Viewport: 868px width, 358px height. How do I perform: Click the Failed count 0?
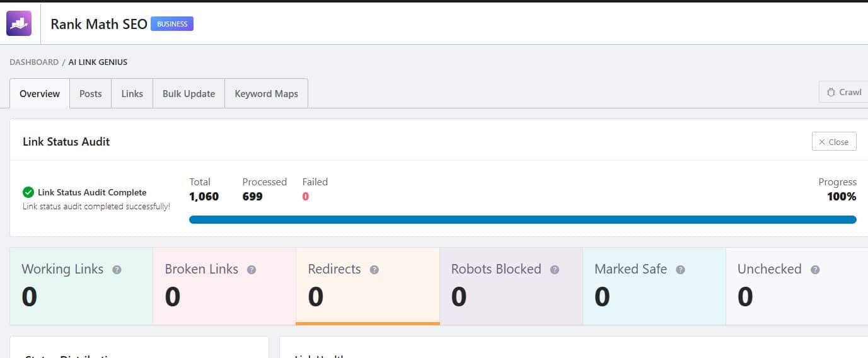[306, 197]
